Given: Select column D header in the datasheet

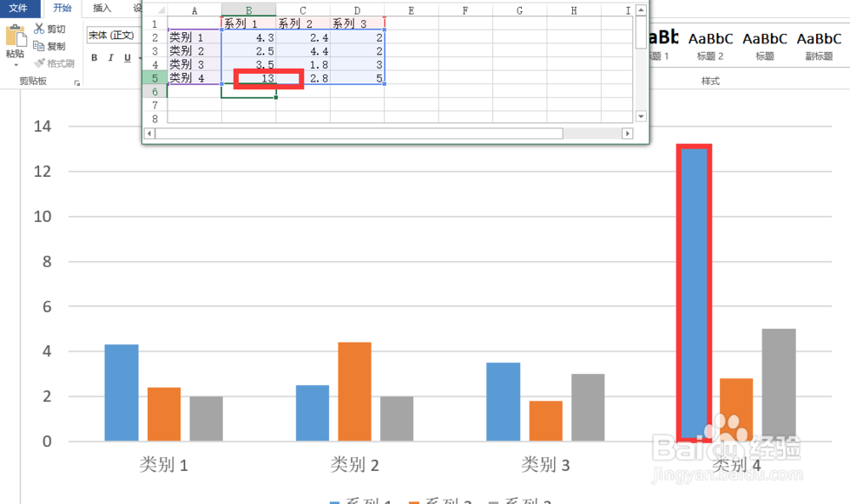Looking at the screenshot, I should (357, 10).
